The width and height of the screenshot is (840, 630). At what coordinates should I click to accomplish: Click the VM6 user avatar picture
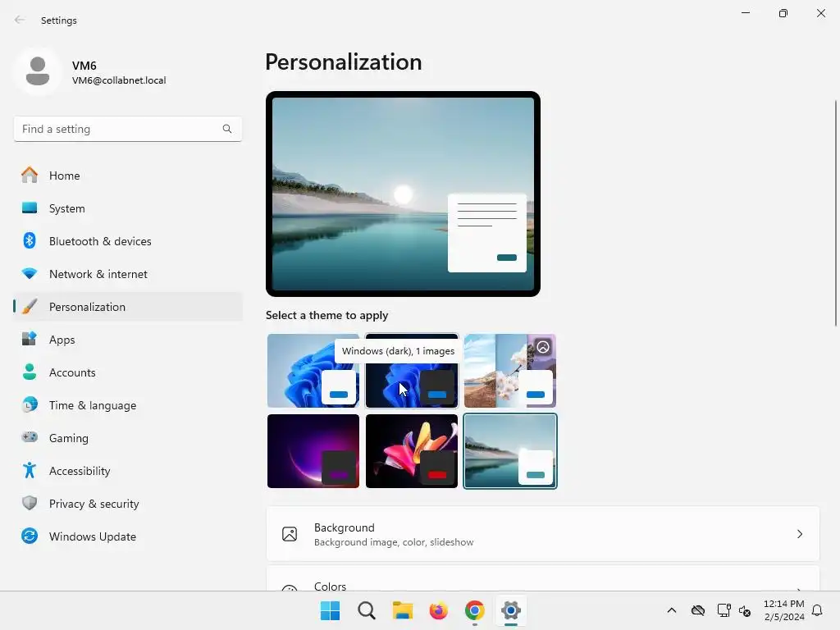(38, 71)
